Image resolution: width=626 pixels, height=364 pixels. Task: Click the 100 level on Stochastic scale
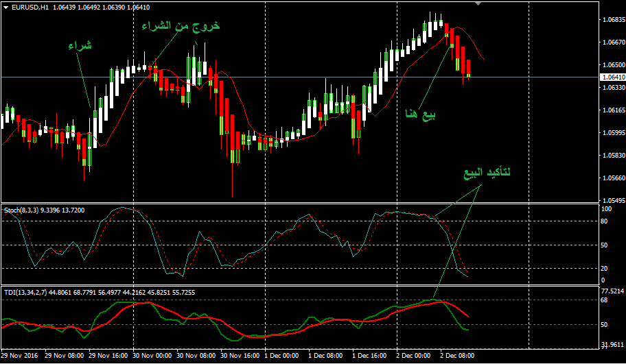[607, 209]
